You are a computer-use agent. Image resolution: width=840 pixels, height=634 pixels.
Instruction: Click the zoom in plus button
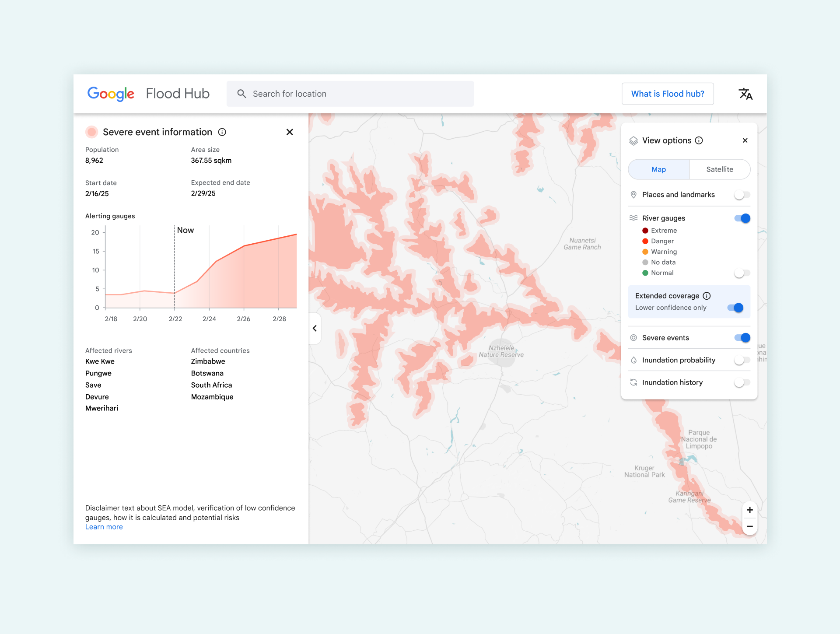pyautogui.click(x=750, y=510)
